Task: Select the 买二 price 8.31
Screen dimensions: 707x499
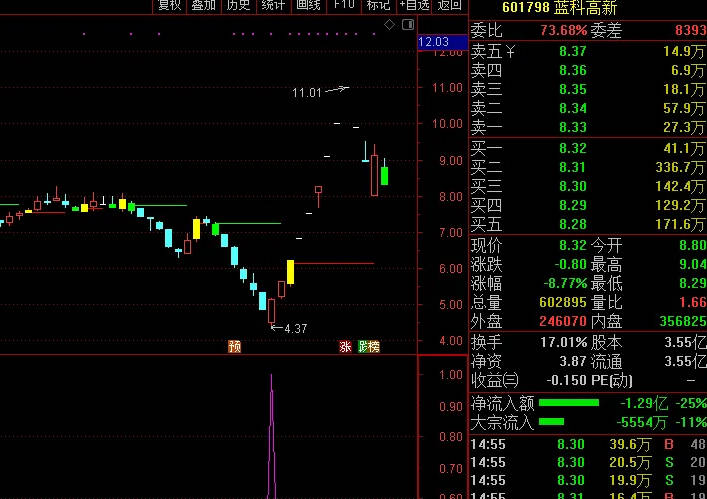Action: click(x=573, y=167)
